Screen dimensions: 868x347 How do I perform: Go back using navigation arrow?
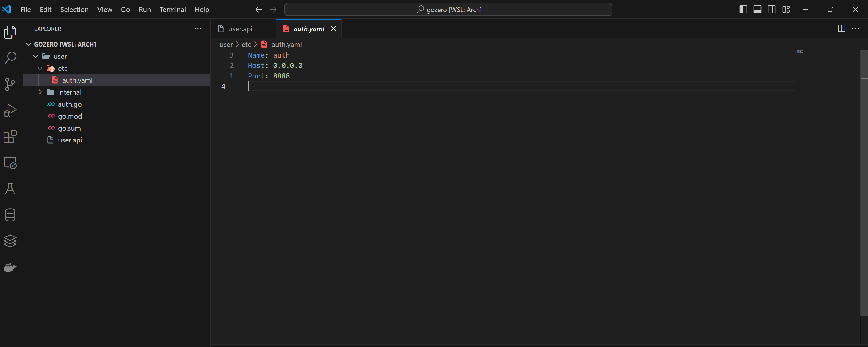259,10
